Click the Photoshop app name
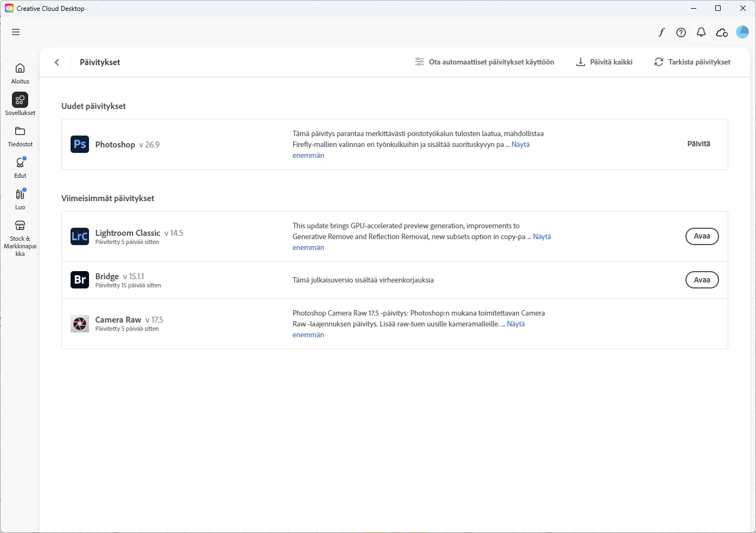756x533 pixels. point(115,144)
